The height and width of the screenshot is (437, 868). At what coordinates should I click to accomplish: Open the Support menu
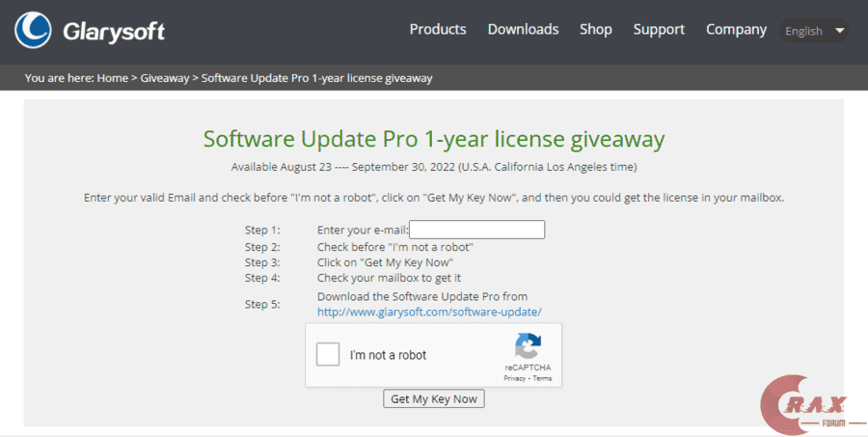pyautogui.click(x=659, y=30)
